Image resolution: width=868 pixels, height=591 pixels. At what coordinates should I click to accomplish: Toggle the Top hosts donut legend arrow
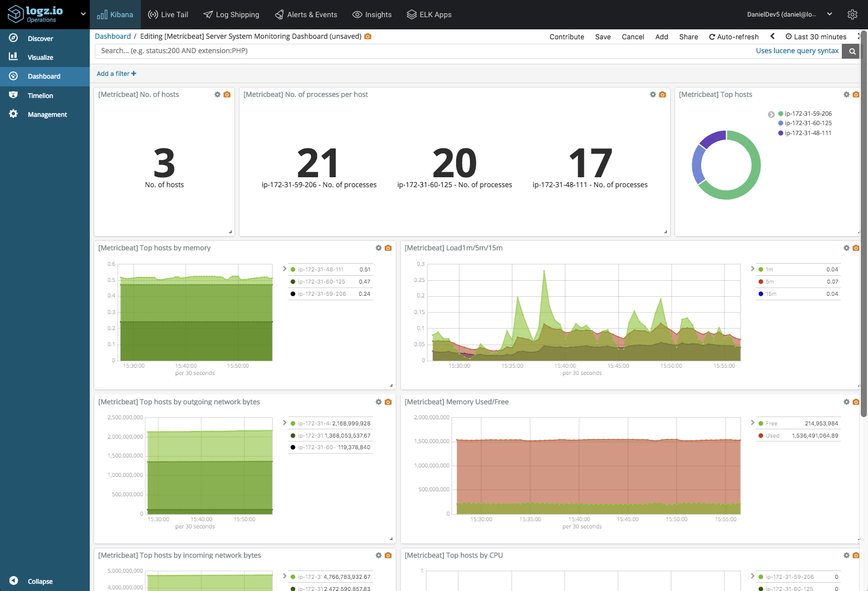(771, 115)
